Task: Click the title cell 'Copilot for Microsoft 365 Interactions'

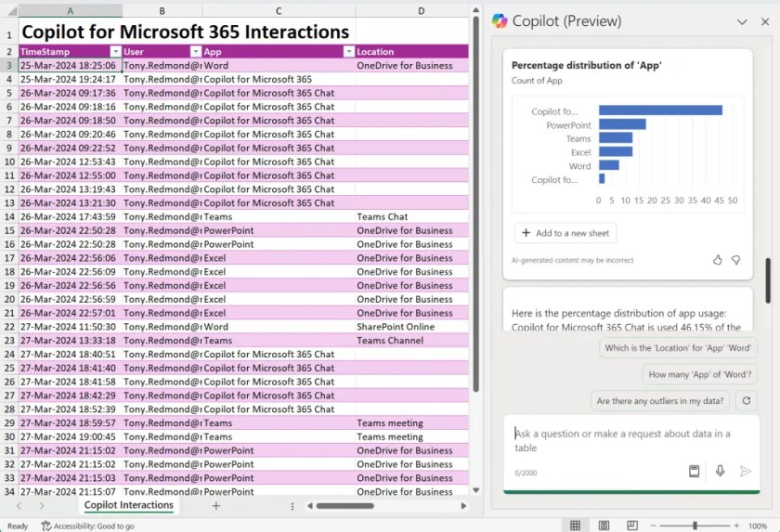Action: pyautogui.click(x=186, y=32)
